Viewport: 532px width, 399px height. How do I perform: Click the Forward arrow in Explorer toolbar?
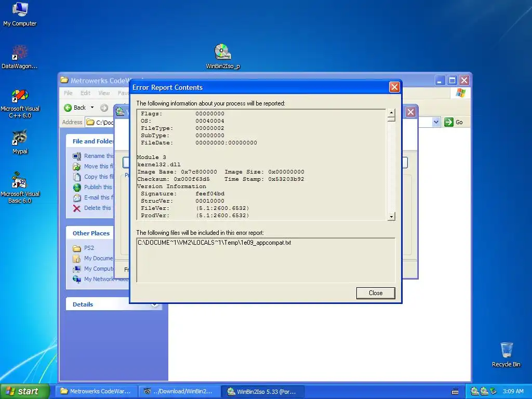click(x=104, y=108)
